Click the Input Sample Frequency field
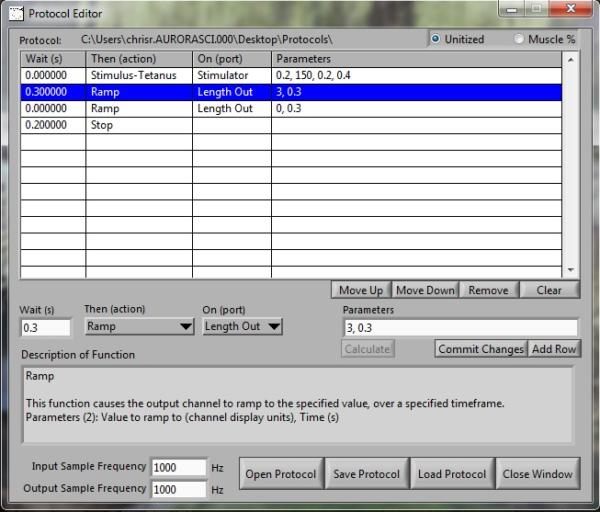600x512 pixels. (x=179, y=467)
